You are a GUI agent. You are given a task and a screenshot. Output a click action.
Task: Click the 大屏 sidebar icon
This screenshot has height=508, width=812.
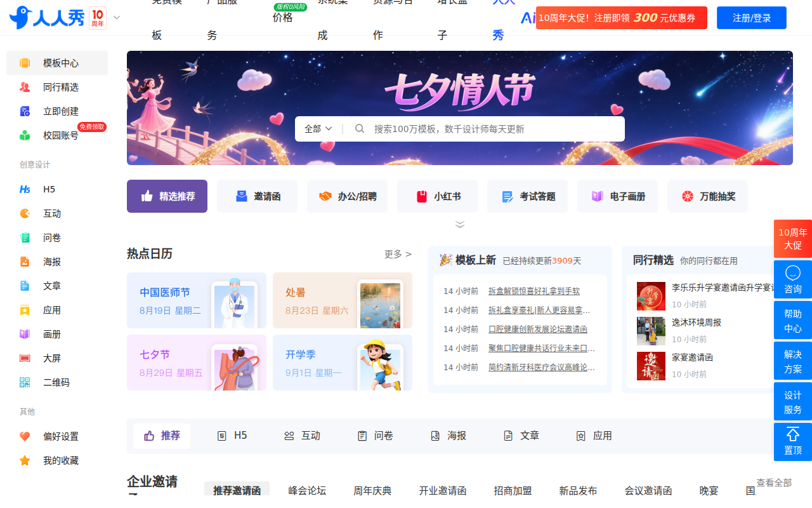click(25, 358)
